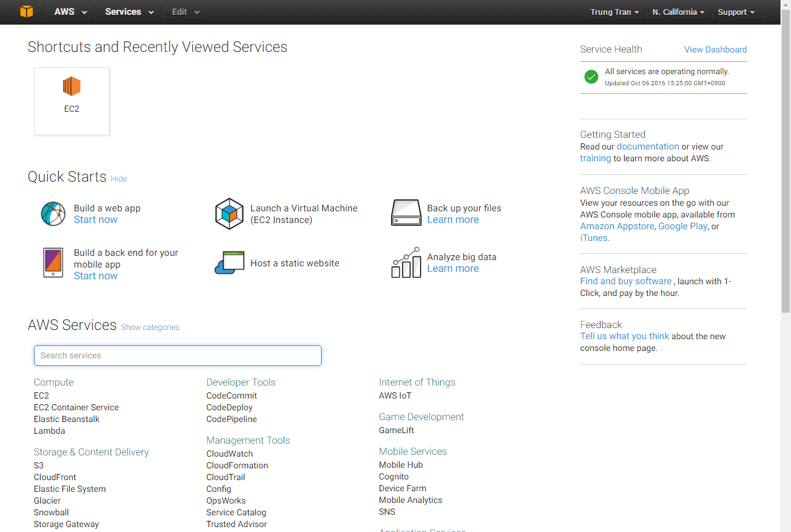
Task: Open Glacier service
Action: coord(48,500)
